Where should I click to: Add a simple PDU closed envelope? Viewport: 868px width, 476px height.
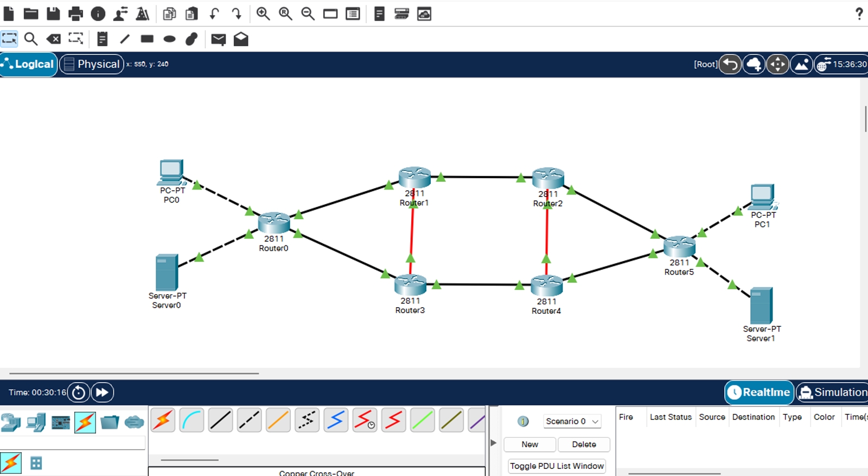point(218,39)
